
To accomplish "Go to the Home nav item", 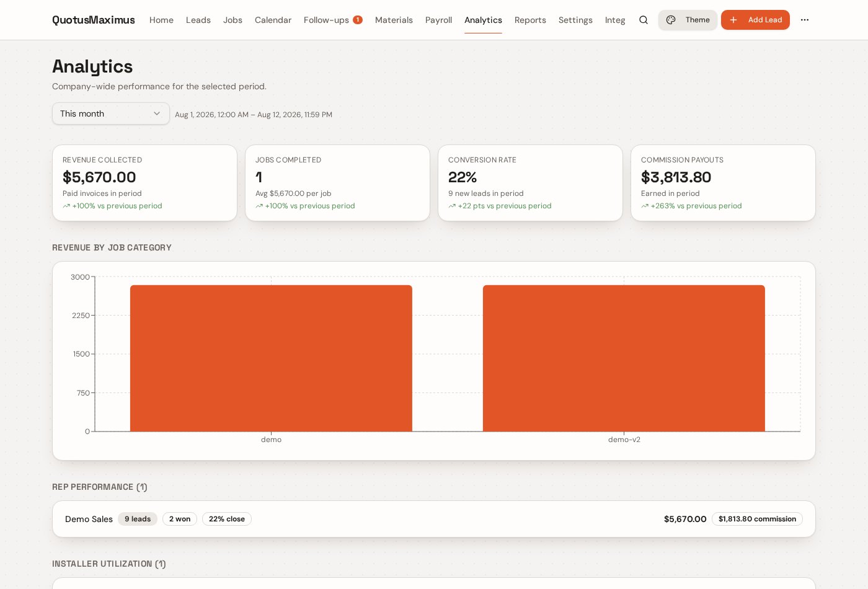I will click(x=161, y=20).
